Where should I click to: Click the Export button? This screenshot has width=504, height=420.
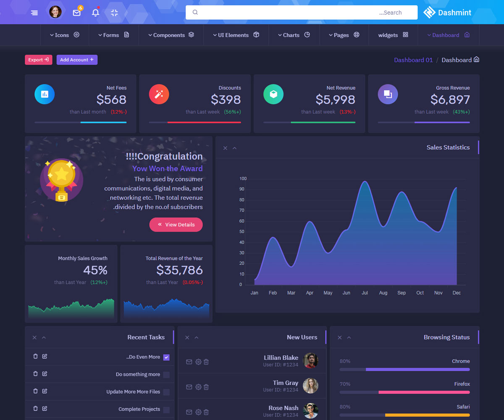coord(38,60)
